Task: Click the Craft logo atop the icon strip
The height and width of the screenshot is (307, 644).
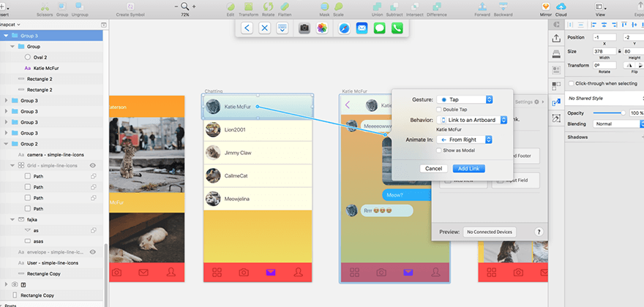Action: pyautogui.click(x=556, y=24)
